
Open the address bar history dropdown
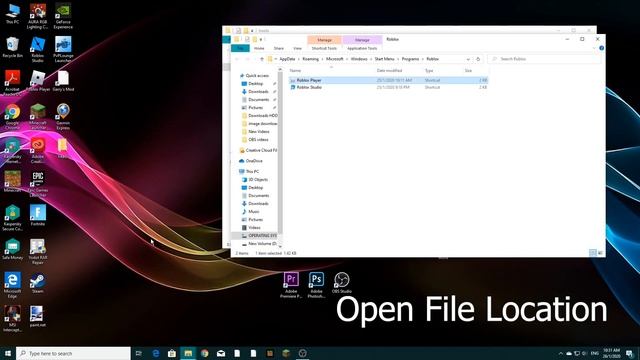[468, 59]
